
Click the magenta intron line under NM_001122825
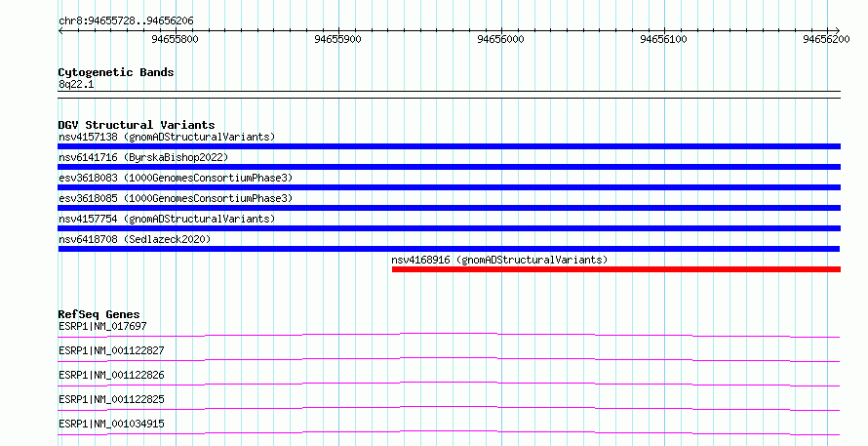(449, 408)
